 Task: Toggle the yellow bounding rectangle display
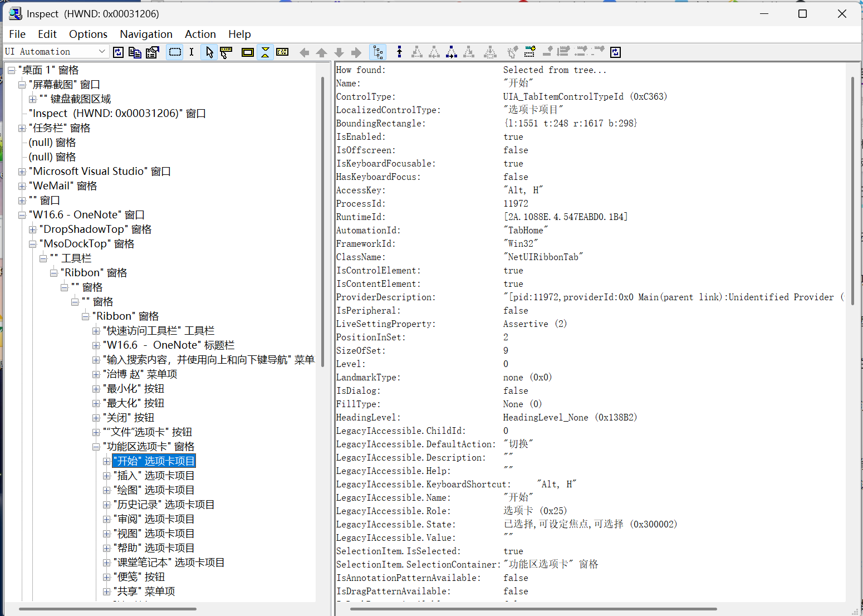[248, 52]
